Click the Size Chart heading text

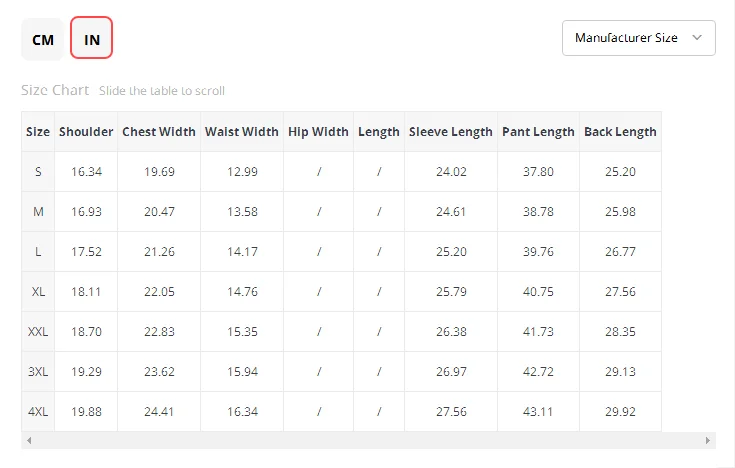pos(55,90)
